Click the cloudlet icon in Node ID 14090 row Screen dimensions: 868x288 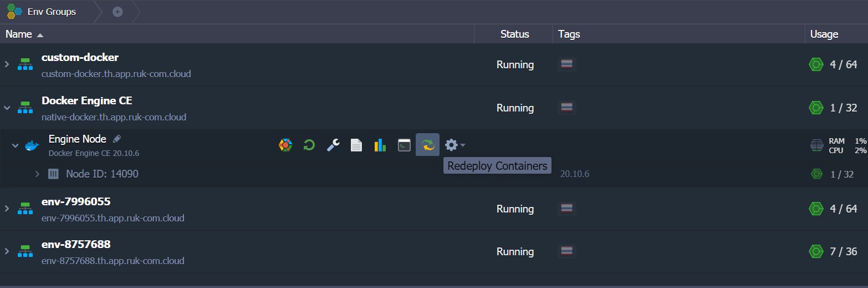coord(816,174)
